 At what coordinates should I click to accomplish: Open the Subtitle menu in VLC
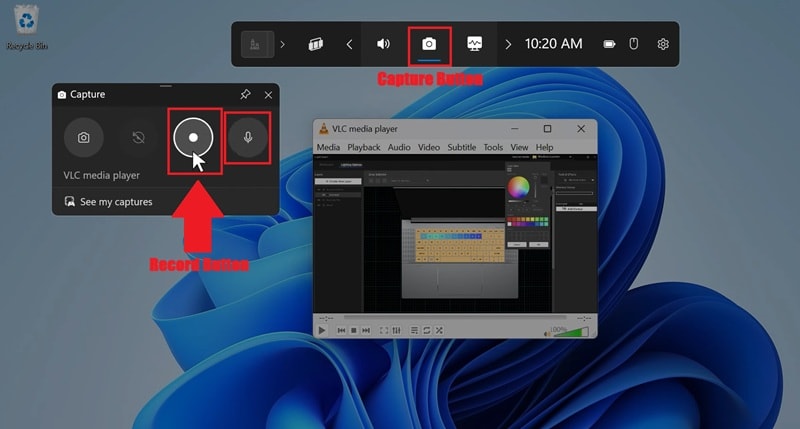click(x=462, y=147)
